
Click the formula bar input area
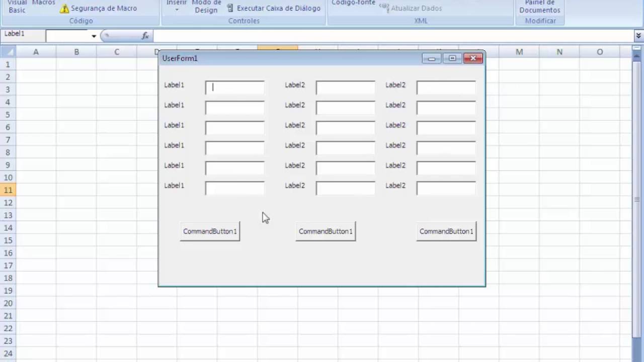392,36
